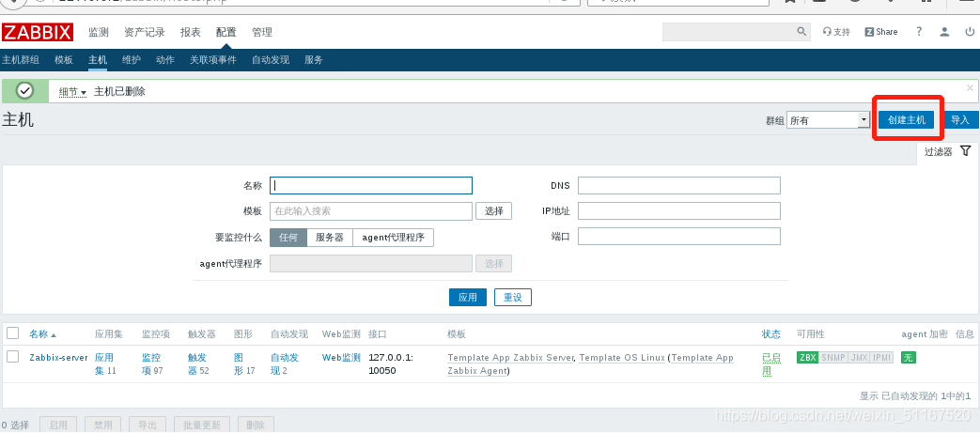Focus the 模板 search field
The width and height of the screenshot is (980, 433).
tap(370, 211)
